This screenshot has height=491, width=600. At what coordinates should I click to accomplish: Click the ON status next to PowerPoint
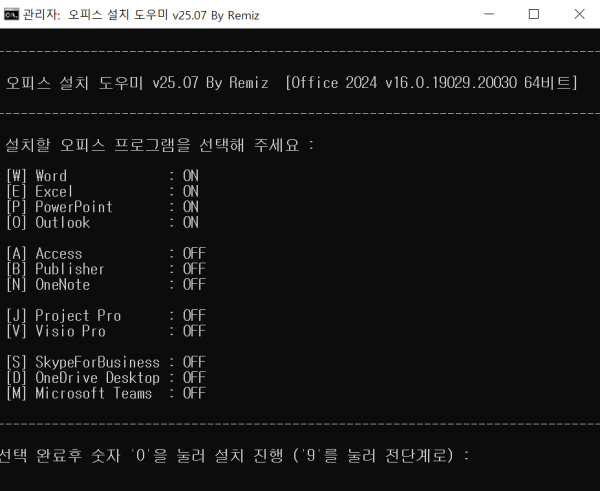(x=191, y=207)
